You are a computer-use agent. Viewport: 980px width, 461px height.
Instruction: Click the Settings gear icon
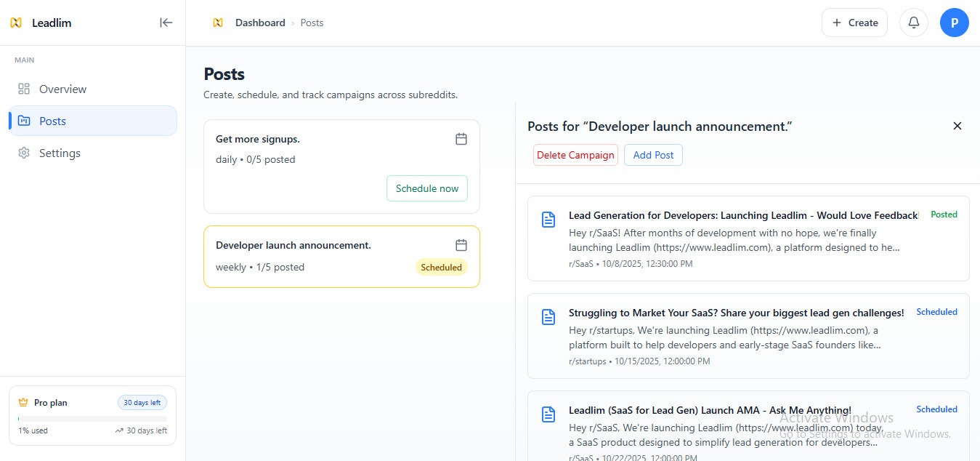[x=24, y=153]
